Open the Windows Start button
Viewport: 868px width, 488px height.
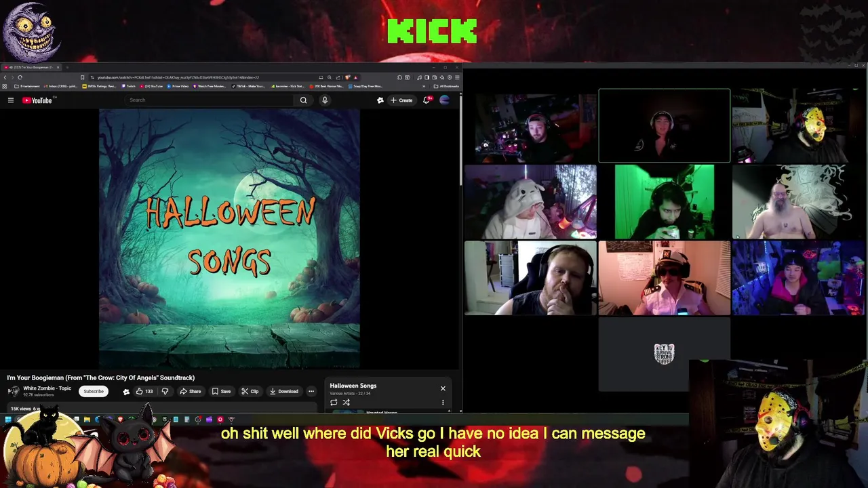pyautogui.click(x=7, y=420)
